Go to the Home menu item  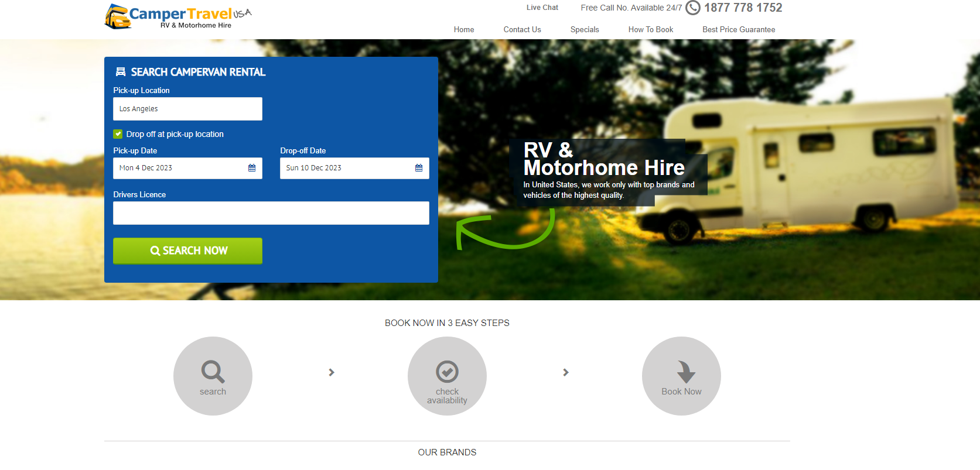(x=464, y=30)
